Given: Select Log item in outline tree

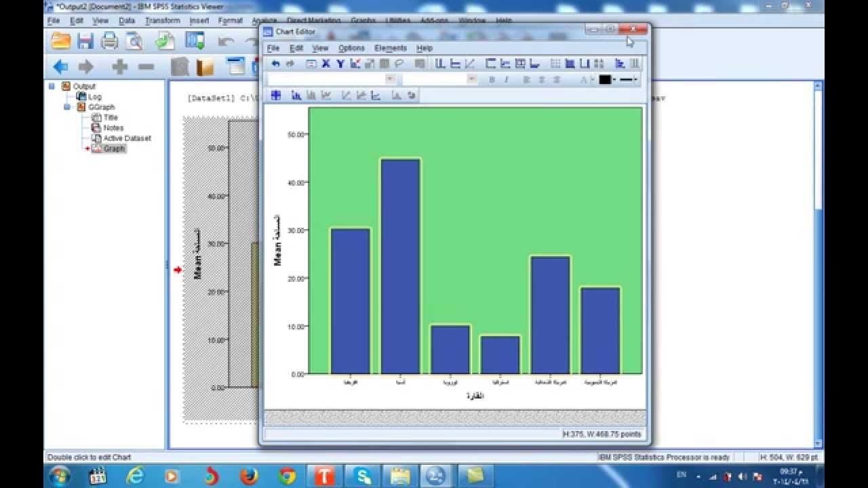Looking at the screenshot, I should [94, 97].
